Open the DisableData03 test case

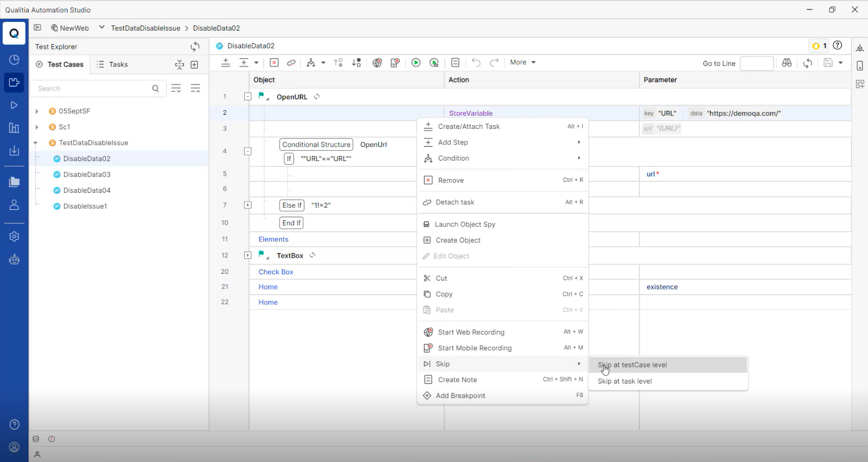coord(87,175)
